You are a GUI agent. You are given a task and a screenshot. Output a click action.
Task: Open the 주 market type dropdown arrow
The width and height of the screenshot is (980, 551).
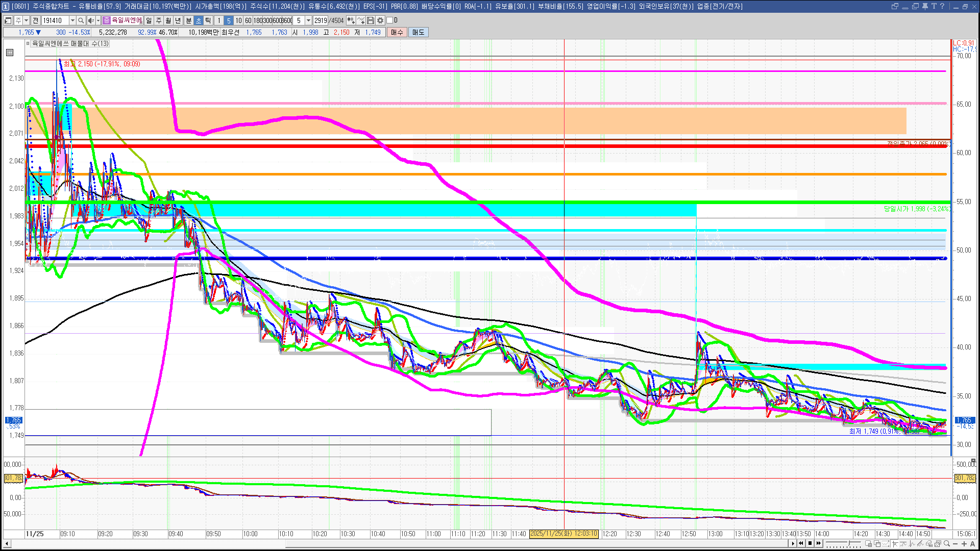click(x=26, y=20)
